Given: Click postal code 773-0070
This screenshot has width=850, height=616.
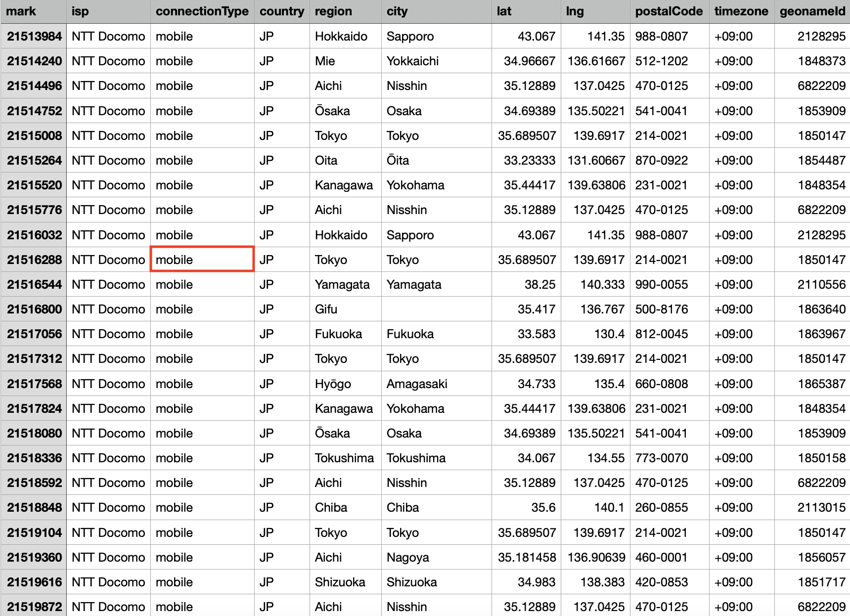Looking at the screenshot, I should tap(670, 458).
